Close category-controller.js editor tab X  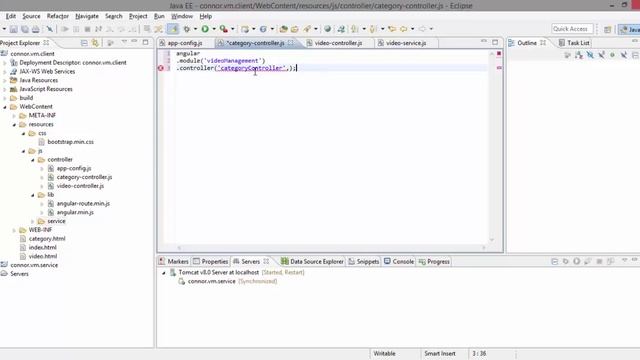tap(291, 42)
